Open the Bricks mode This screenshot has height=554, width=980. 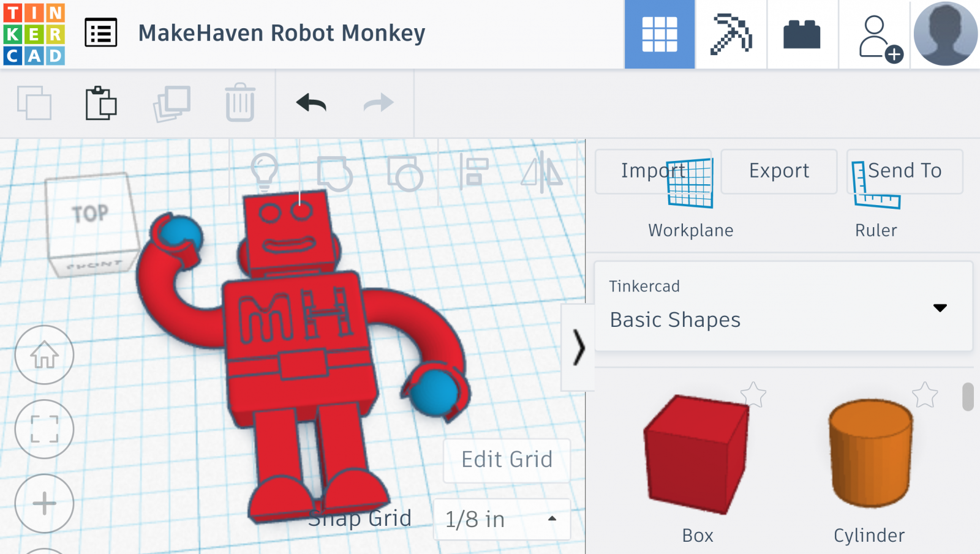point(802,34)
